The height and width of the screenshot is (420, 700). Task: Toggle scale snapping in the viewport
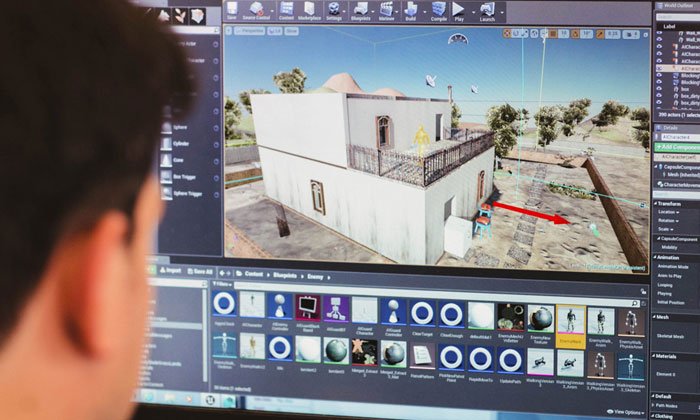(600, 34)
